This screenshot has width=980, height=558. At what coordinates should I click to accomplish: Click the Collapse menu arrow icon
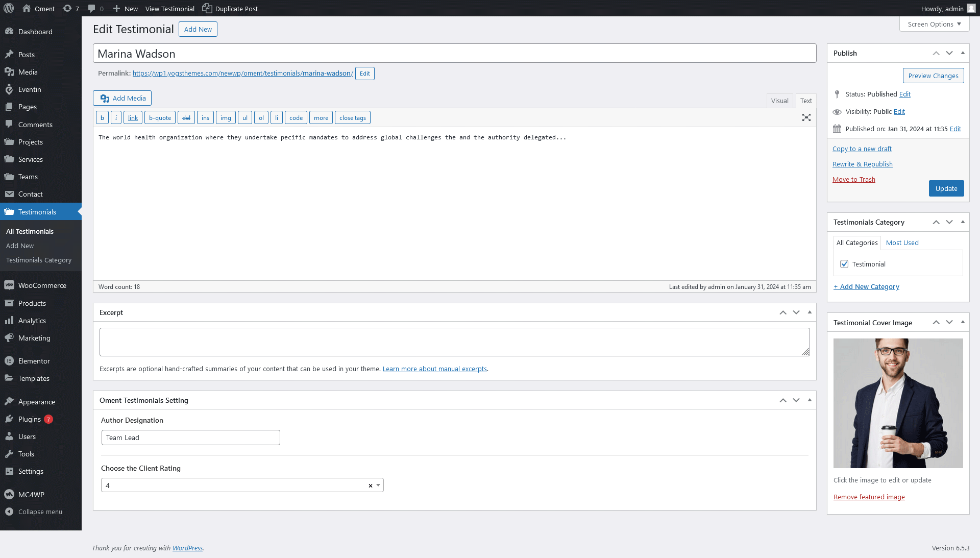(x=9, y=512)
